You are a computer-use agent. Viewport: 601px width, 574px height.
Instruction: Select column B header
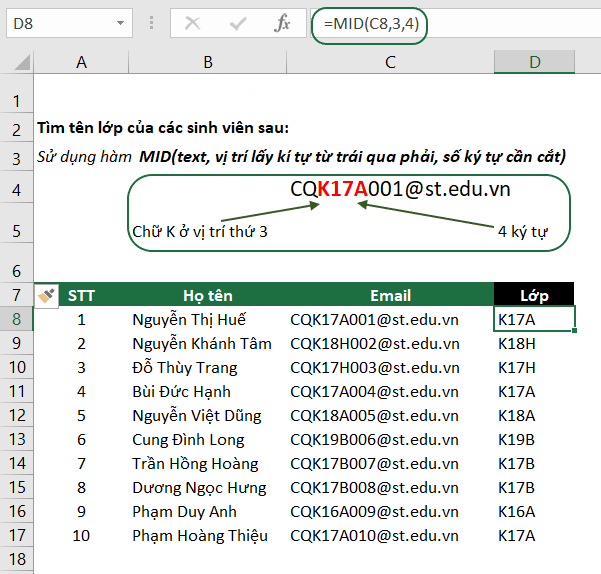pyautogui.click(x=208, y=62)
